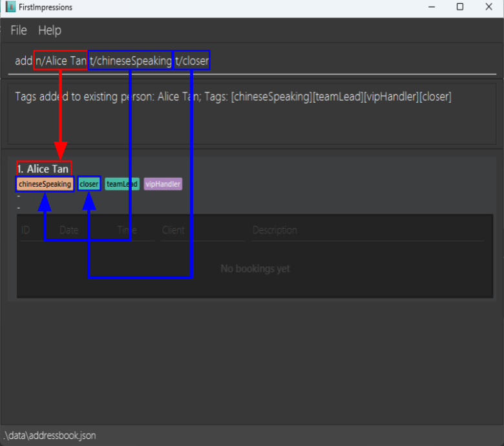This screenshot has height=446, width=504.
Task: Select the chineseSpeaking tag
Action: click(45, 184)
